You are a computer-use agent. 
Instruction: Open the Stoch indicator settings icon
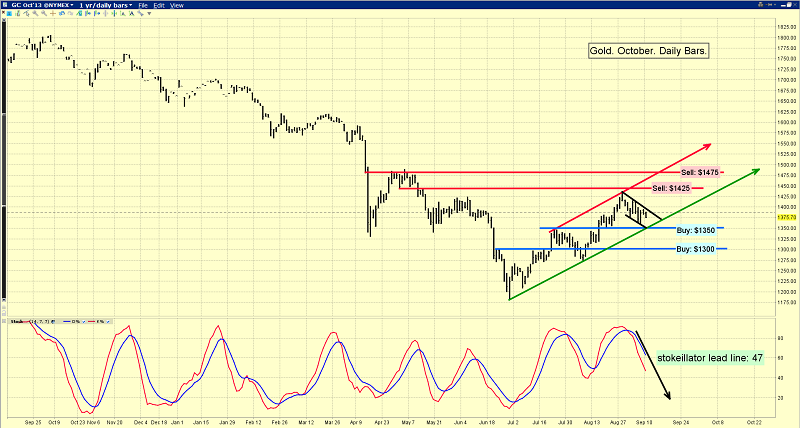(53, 321)
